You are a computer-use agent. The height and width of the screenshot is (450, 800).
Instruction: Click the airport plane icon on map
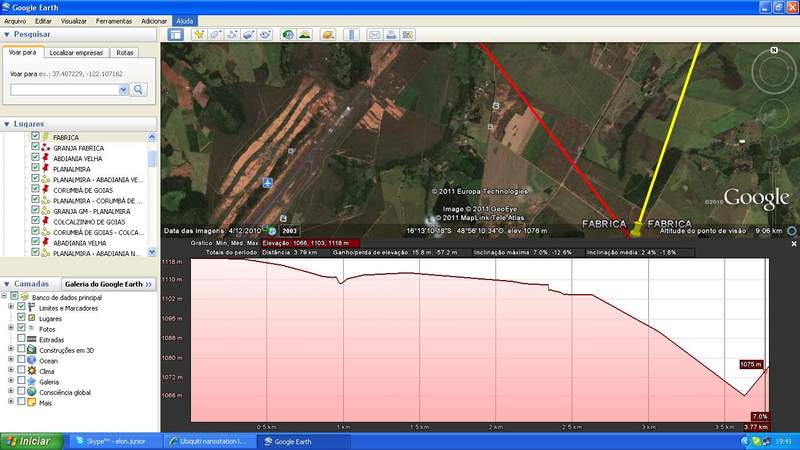[x=267, y=182]
